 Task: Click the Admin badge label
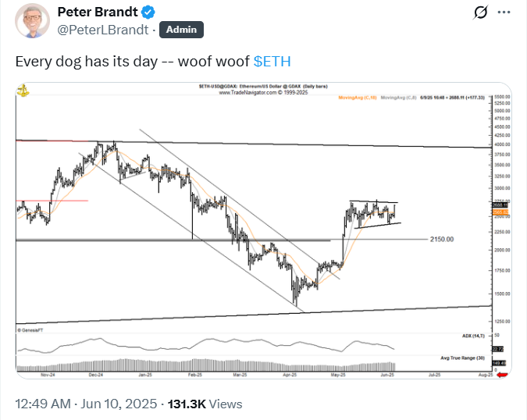click(181, 30)
